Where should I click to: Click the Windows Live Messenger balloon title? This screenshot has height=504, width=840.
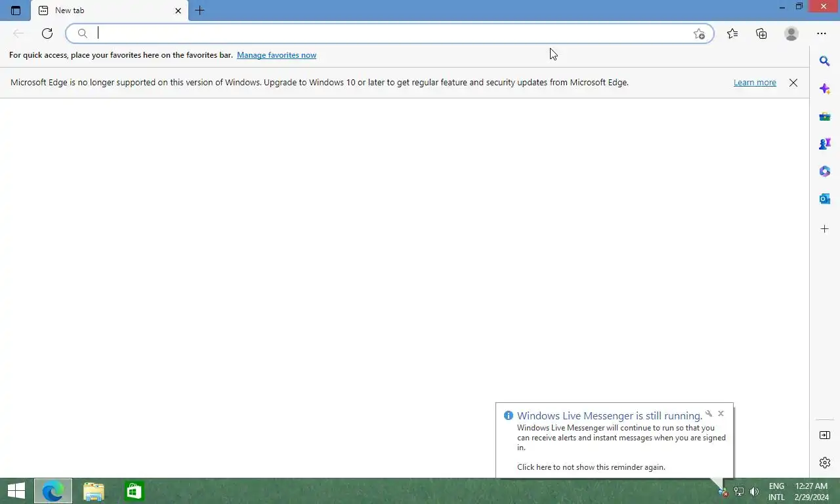(610, 415)
